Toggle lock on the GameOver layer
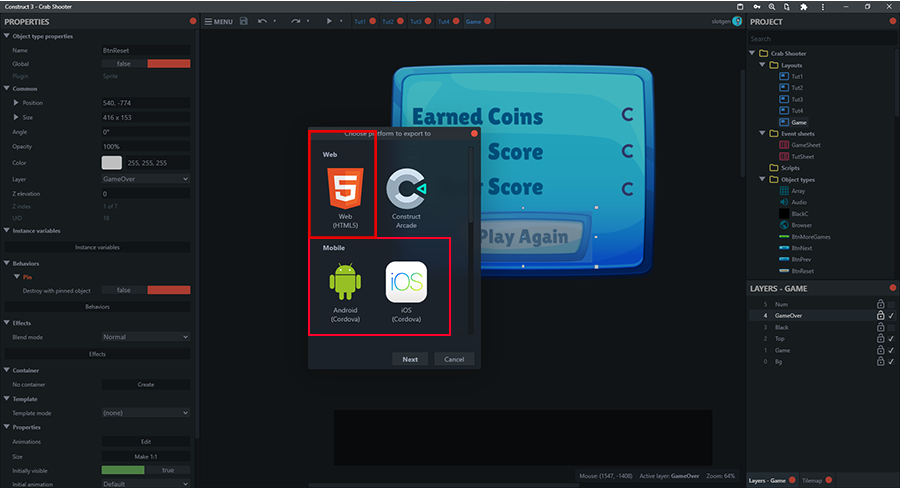Viewport: 900px width, 489px height. click(880, 316)
